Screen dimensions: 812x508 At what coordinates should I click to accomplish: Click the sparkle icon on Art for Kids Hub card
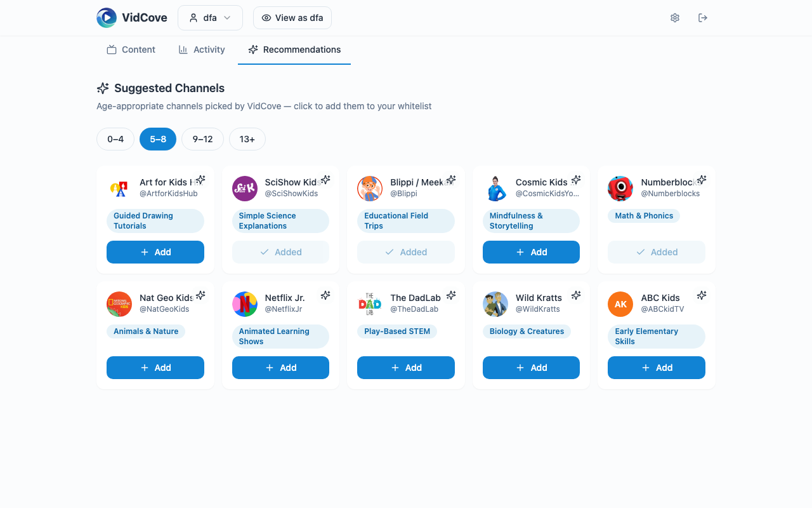(200, 180)
